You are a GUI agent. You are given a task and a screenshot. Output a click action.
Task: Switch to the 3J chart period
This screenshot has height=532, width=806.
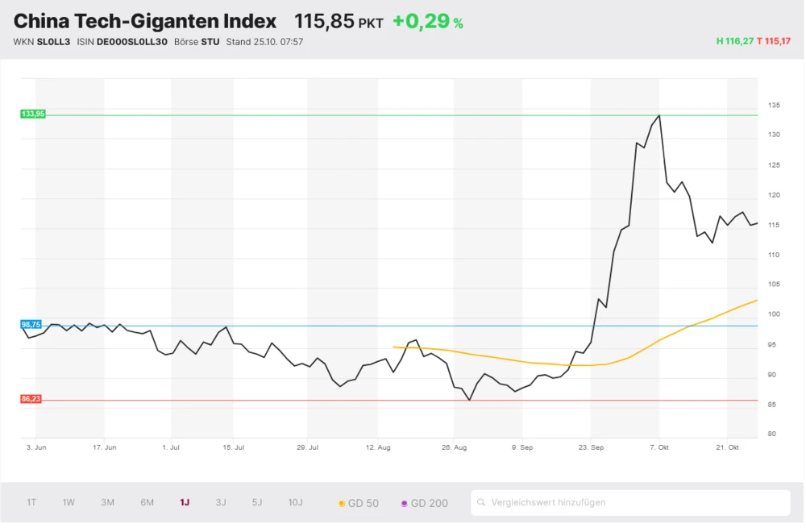[220, 502]
